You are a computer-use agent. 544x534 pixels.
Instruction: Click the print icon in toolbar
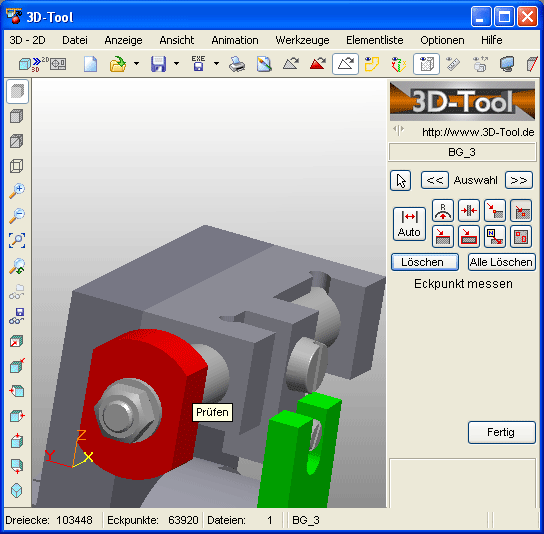[237, 64]
